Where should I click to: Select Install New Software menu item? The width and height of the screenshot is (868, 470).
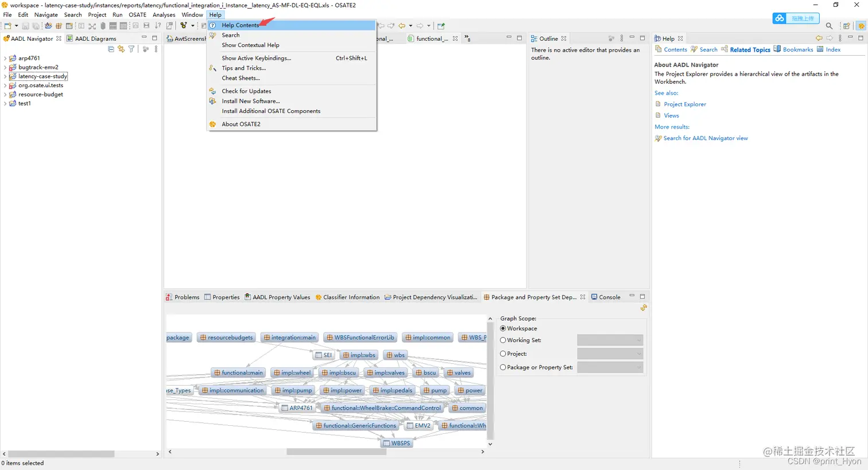tap(292, 101)
